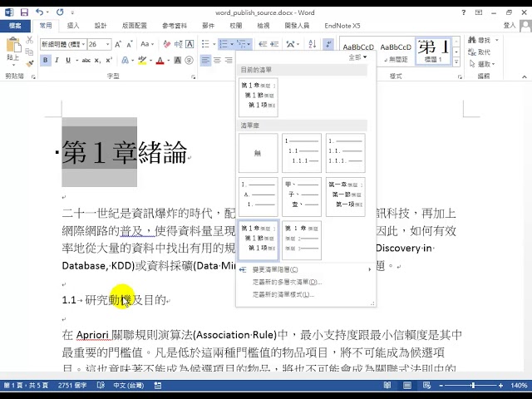532x399 pixels.
Task: Select the Format Painter brush icon
Action: tap(30, 63)
